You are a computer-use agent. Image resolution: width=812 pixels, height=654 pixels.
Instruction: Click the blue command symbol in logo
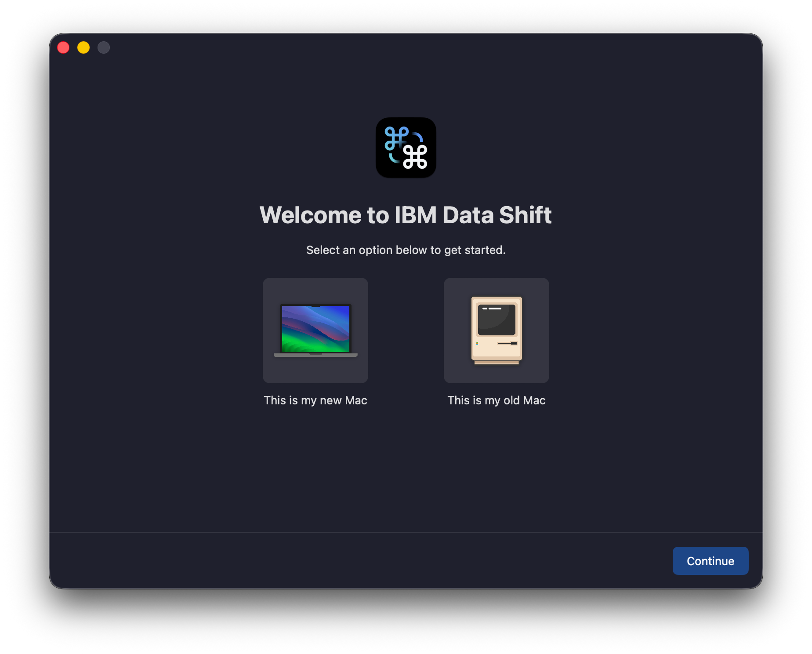pos(396,138)
